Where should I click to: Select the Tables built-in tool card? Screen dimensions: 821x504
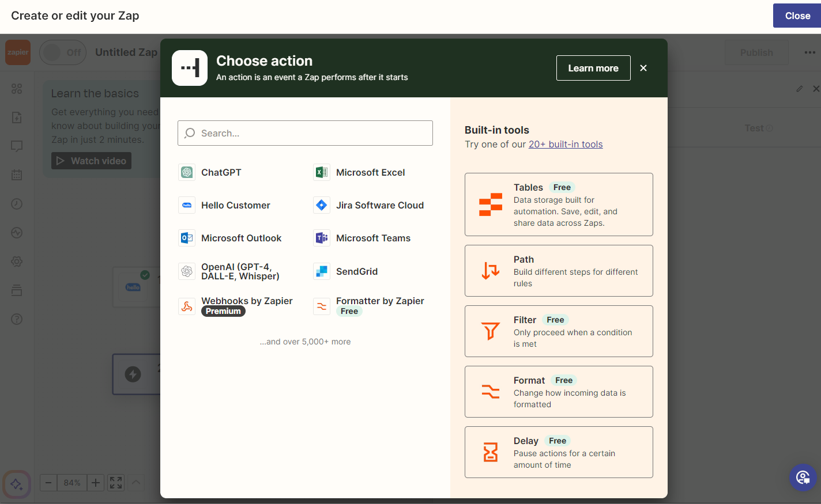[558, 204]
